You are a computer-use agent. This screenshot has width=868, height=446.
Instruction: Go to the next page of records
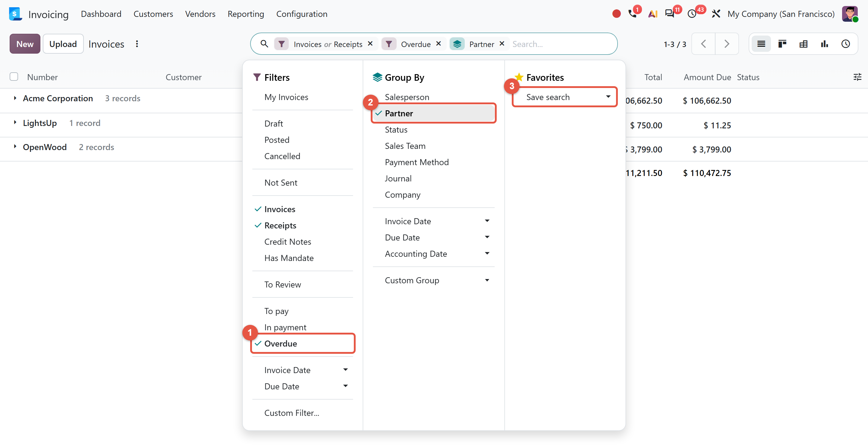(x=727, y=44)
